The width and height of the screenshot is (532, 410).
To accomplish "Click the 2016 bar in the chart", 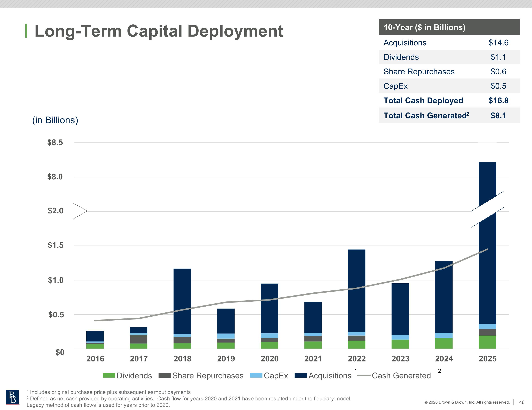I will 95,340.
